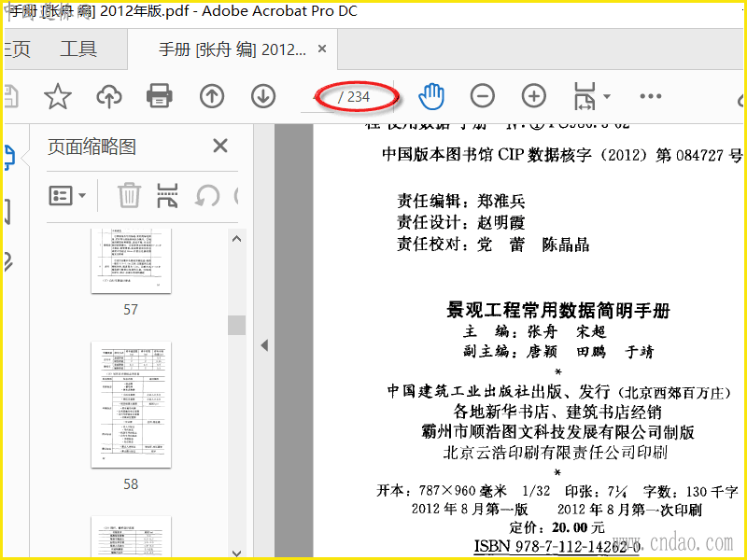Switch to the 主页 tab
The width and height of the screenshot is (747, 560).
click(17, 49)
